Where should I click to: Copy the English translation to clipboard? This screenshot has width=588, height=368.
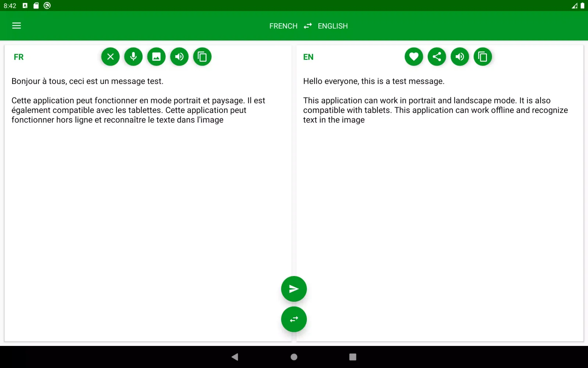pyautogui.click(x=483, y=57)
